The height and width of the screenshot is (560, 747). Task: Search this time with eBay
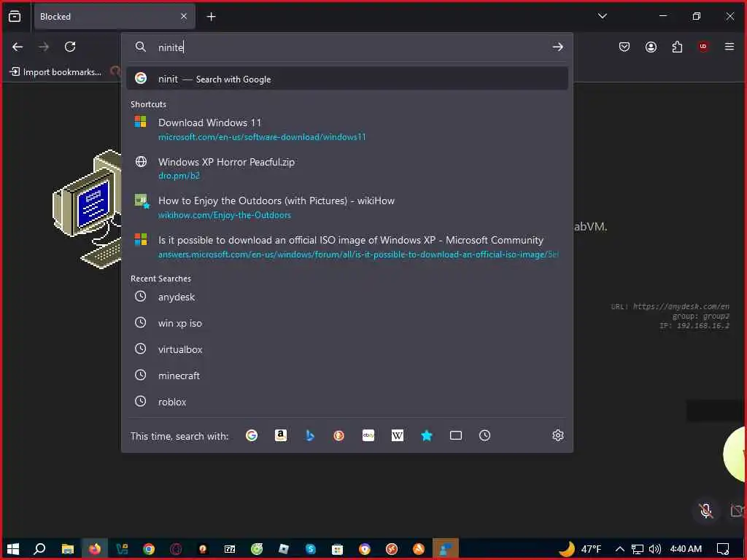pyautogui.click(x=368, y=435)
